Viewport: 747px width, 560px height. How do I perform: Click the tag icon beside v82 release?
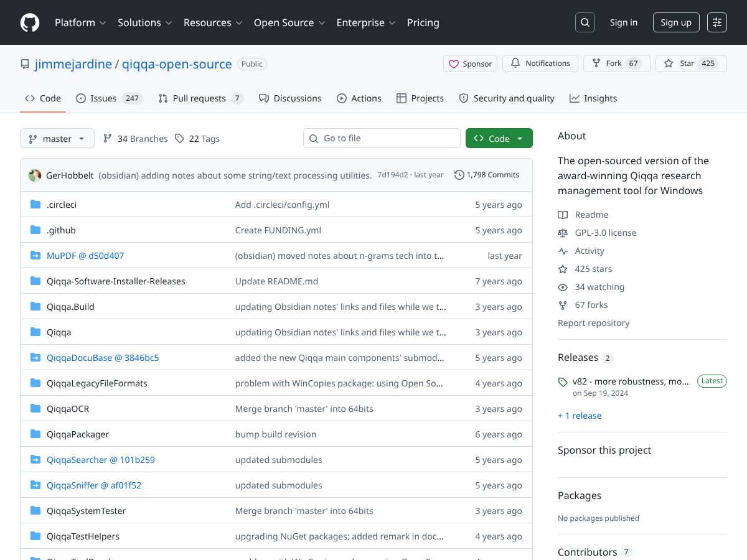coord(563,382)
